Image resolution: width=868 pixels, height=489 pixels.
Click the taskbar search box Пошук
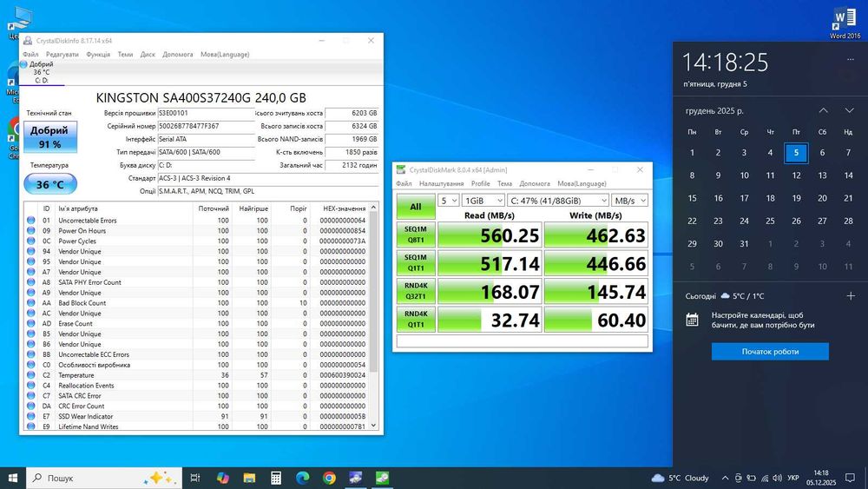(x=104, y=478)
